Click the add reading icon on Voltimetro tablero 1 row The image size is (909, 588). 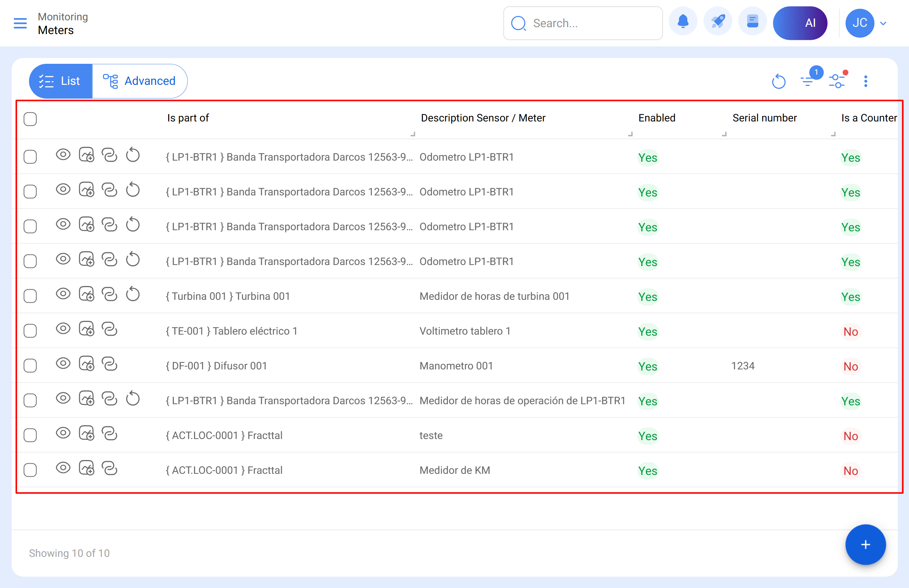(x=86, y=329)
